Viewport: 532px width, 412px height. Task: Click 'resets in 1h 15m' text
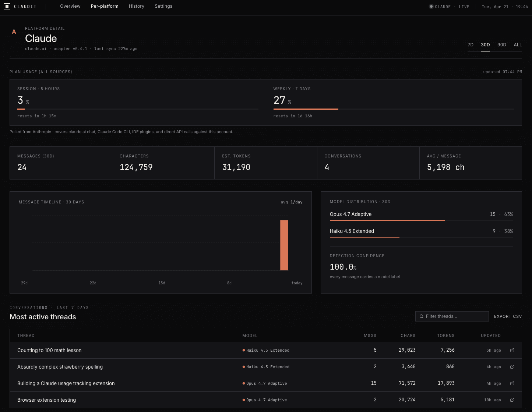coord(37,116)
